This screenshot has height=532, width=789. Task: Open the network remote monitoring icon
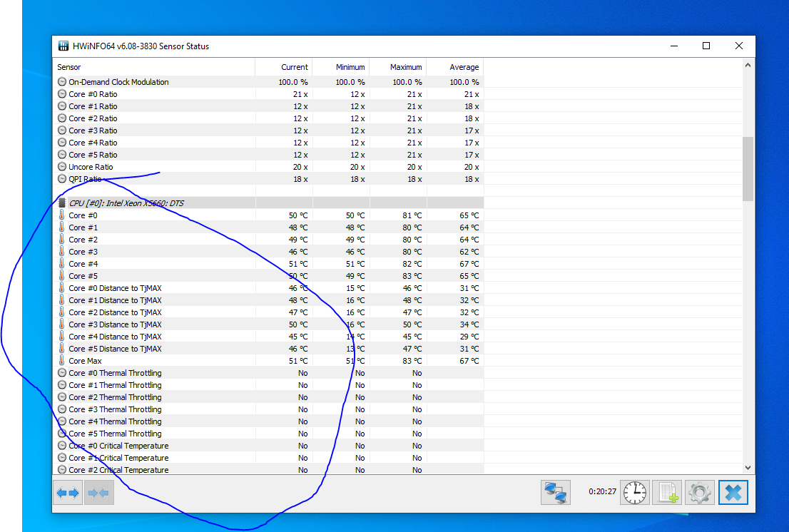[556, 492]
